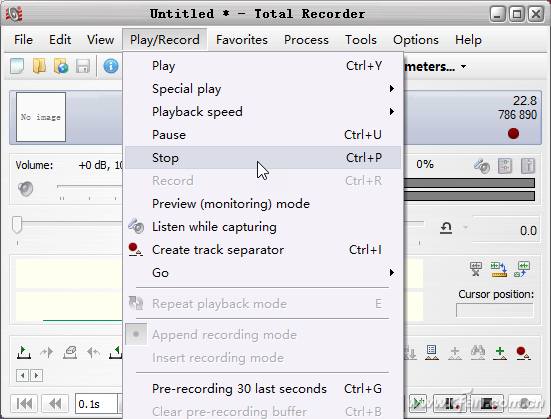Choose Create track separator
Image resolution: width=551 pixels, height=419 pixels.
263,250
